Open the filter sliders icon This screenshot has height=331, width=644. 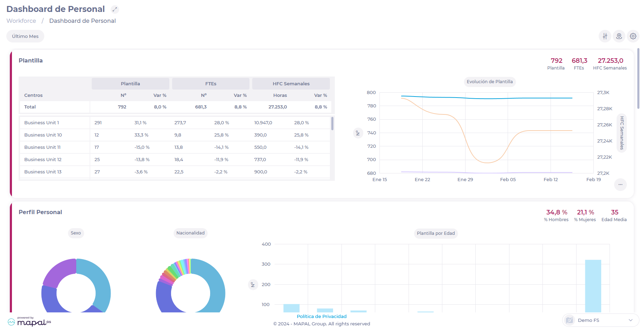tap(605, 36)
